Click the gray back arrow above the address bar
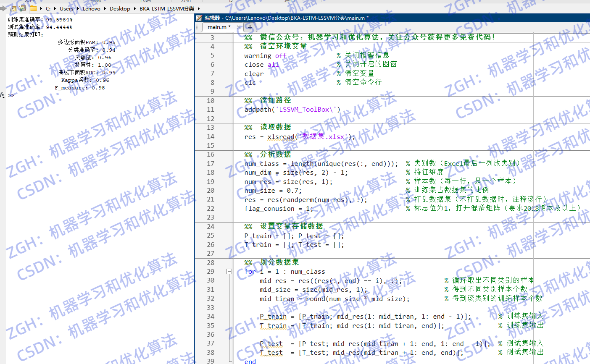This screenshot has height=364, width=590. point(3,8)
